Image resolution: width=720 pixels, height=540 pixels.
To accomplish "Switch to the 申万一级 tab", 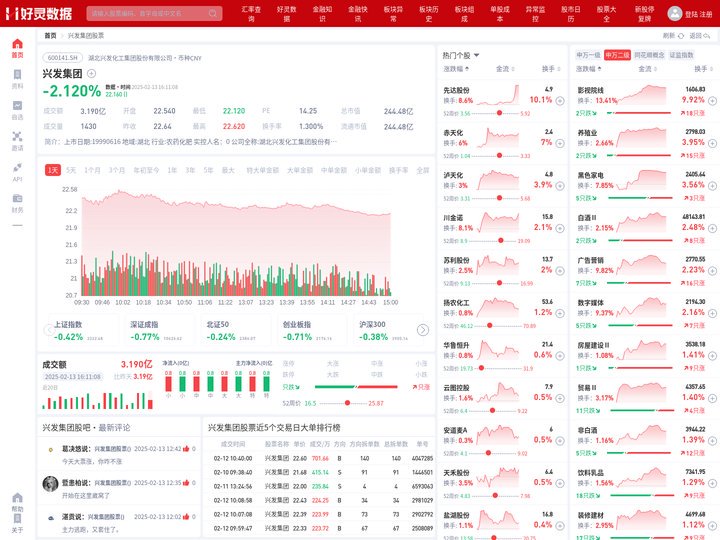I will (x=588, y=55).
